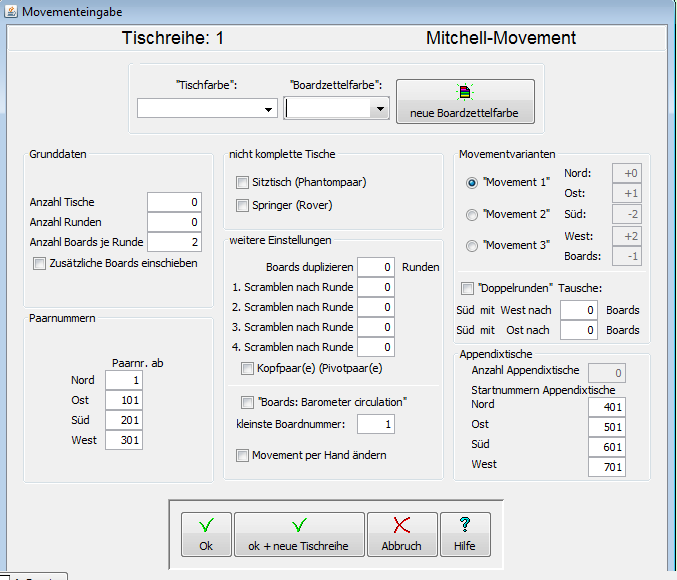This screenshot has height=580, width=677.
Task: Click Appendixtische Ost field showing 501
Action: (607, 427)
